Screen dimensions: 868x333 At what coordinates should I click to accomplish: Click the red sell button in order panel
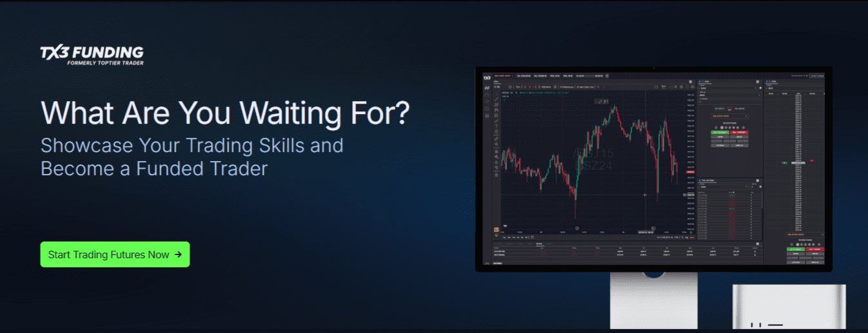click(739, 131)
